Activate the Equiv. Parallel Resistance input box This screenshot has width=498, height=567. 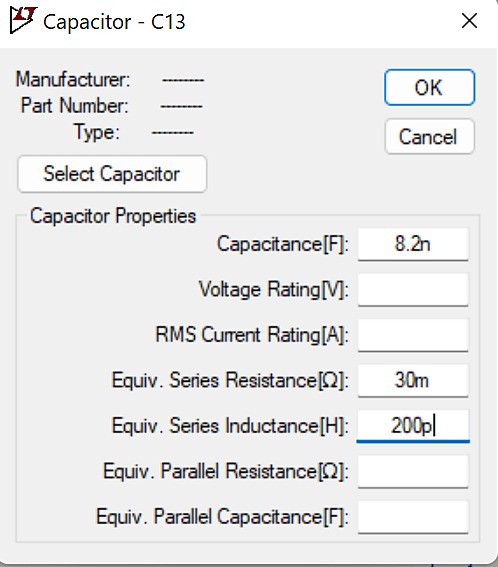(x=413, y=472)
